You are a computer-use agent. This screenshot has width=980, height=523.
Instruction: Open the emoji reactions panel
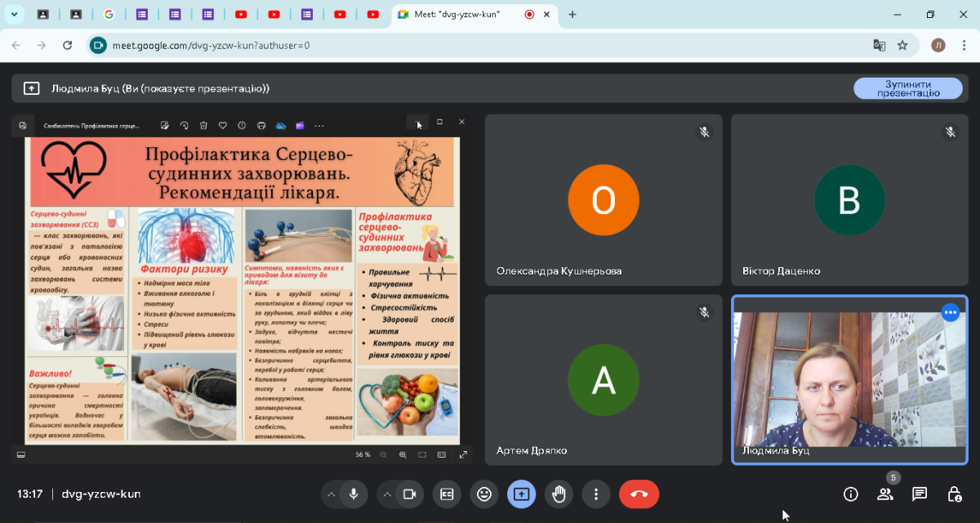coord(484,494)
